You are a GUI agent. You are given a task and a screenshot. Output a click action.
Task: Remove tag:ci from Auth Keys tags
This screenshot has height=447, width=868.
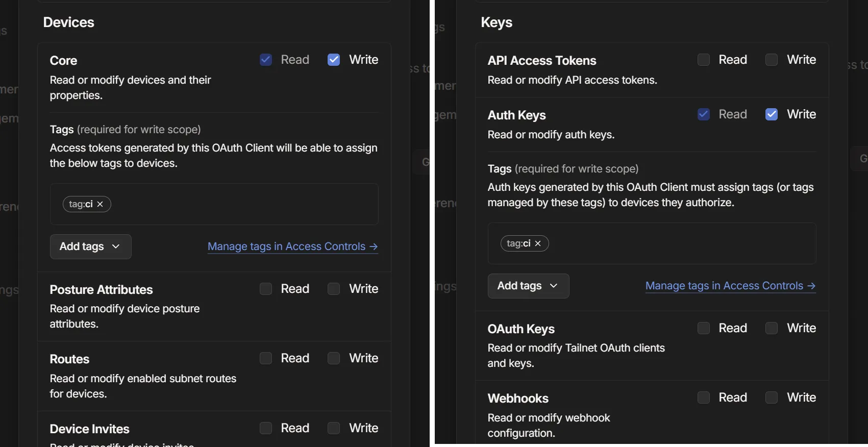[538, 243]
